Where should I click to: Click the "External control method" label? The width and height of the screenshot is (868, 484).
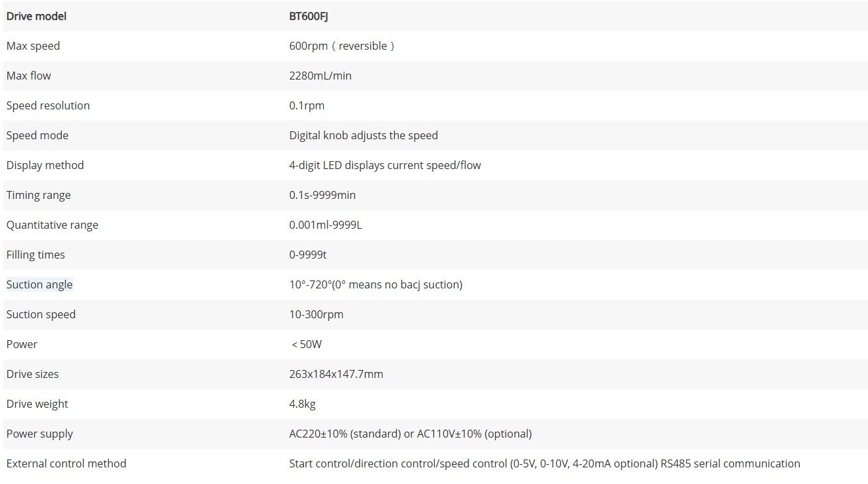[66, 463]
